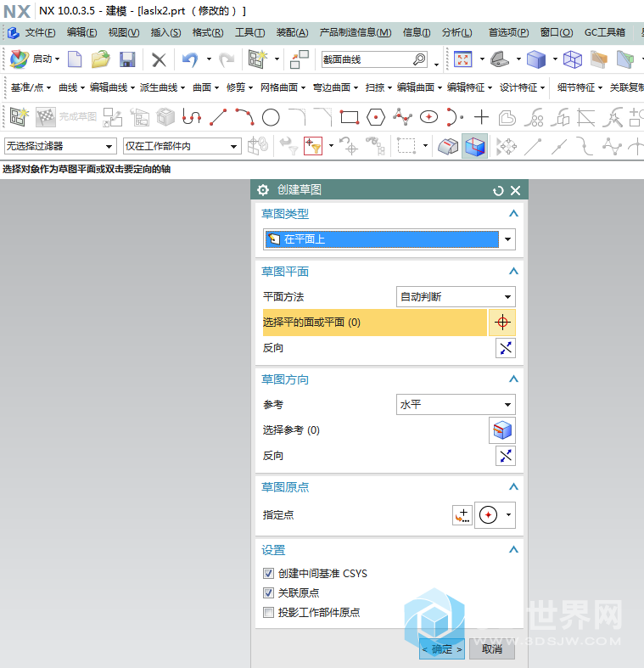Open the GC工具箱 menu
The height and width of the screenshot is (668, 644).
pyautogui.click(x=604, y=32)
